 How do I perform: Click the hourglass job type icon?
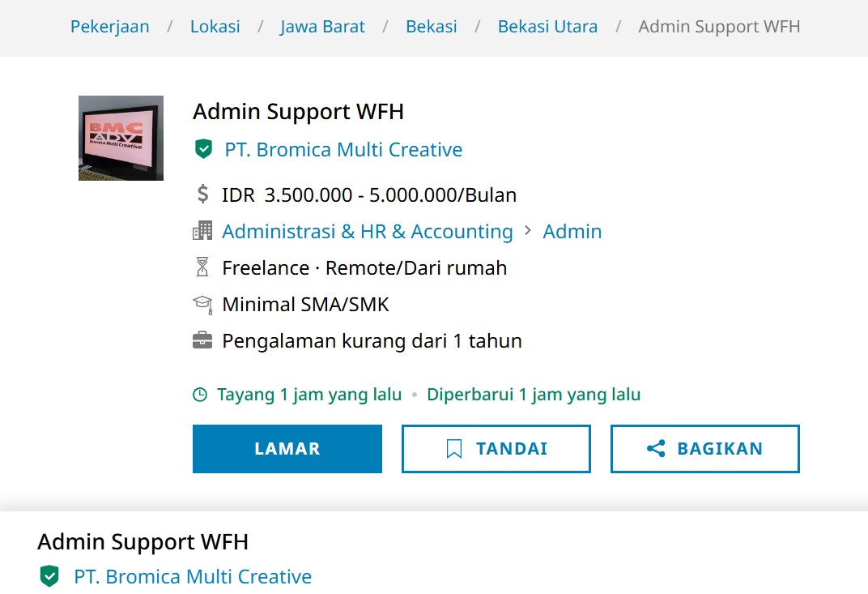point(202,267)
